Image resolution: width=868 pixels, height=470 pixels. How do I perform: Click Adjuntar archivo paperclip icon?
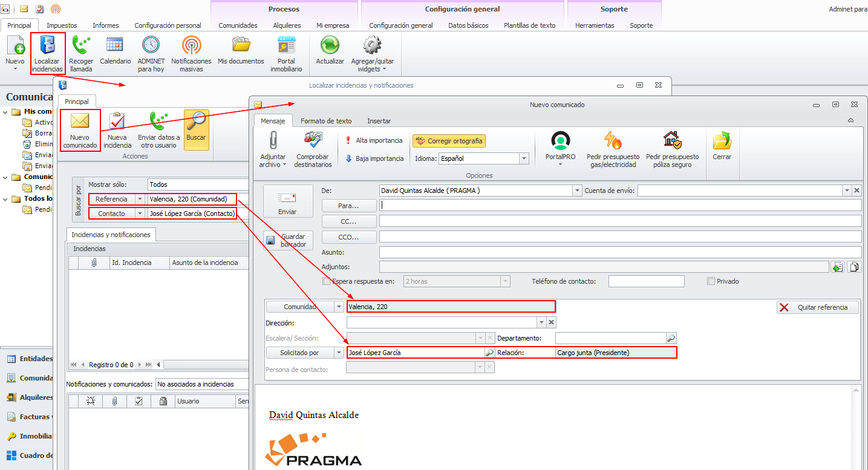(272, 141)
